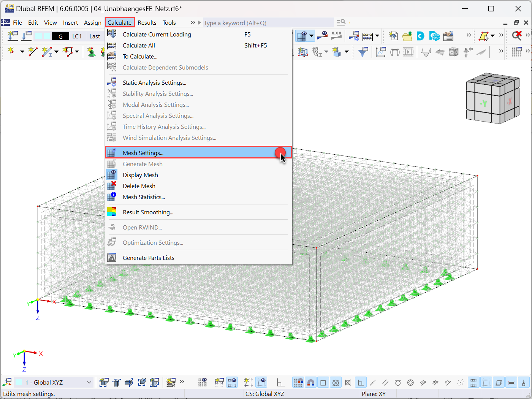This screenshot has width=532, height=399.
Task: Open the RWIND wind simulation cube icon
Action: 434,35
